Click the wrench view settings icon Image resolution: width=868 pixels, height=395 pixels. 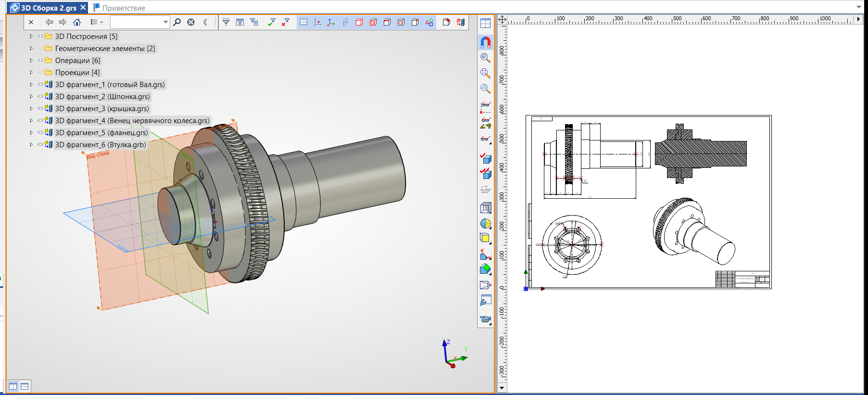pos(485,301)
